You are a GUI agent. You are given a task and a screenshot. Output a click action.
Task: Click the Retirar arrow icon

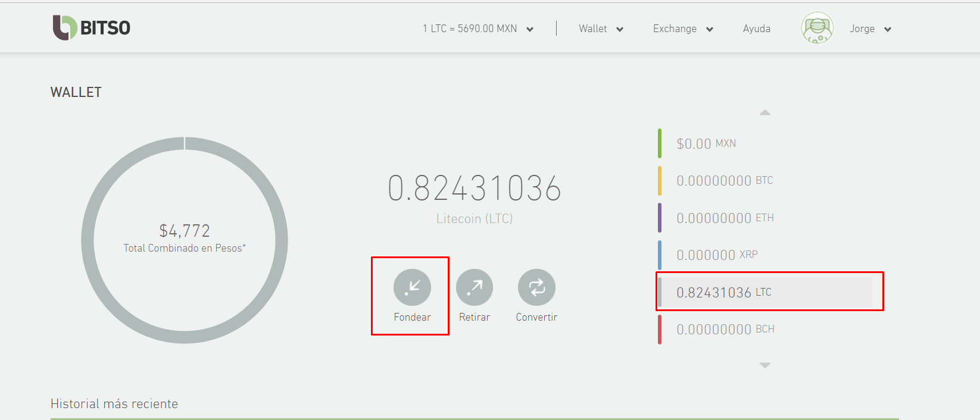tap(475, 287)
